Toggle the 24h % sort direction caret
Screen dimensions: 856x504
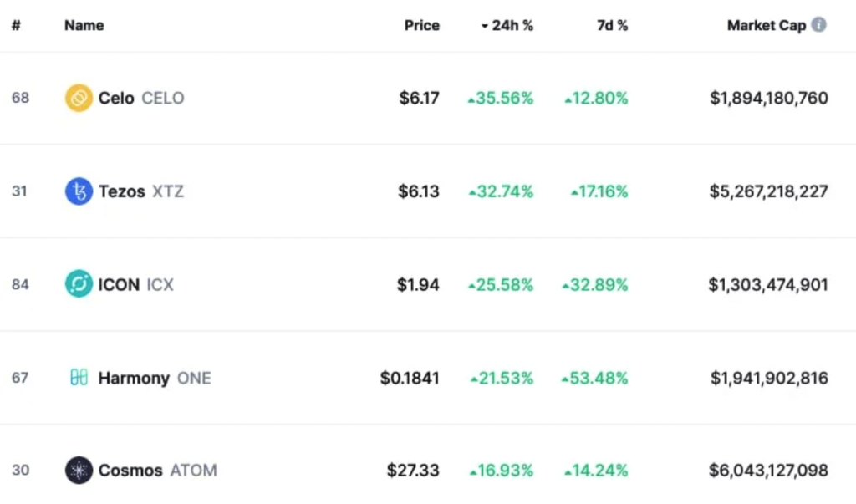click(x=483, y=25)
